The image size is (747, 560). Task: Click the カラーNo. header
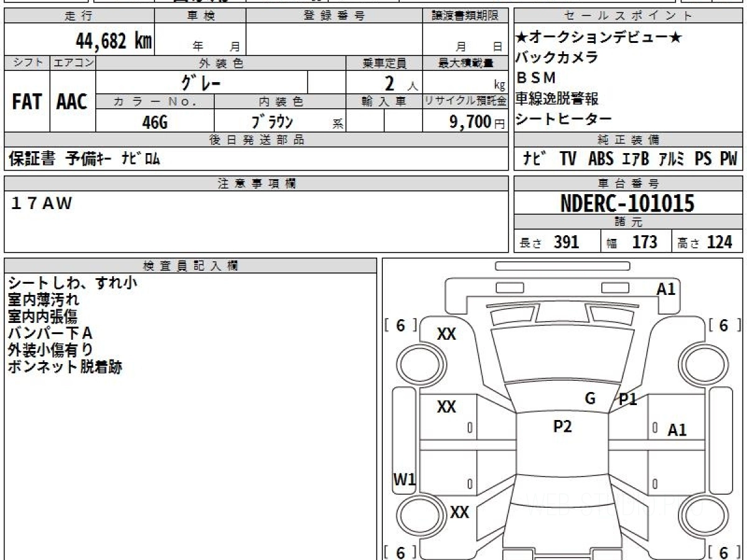[x=155, y=101]
